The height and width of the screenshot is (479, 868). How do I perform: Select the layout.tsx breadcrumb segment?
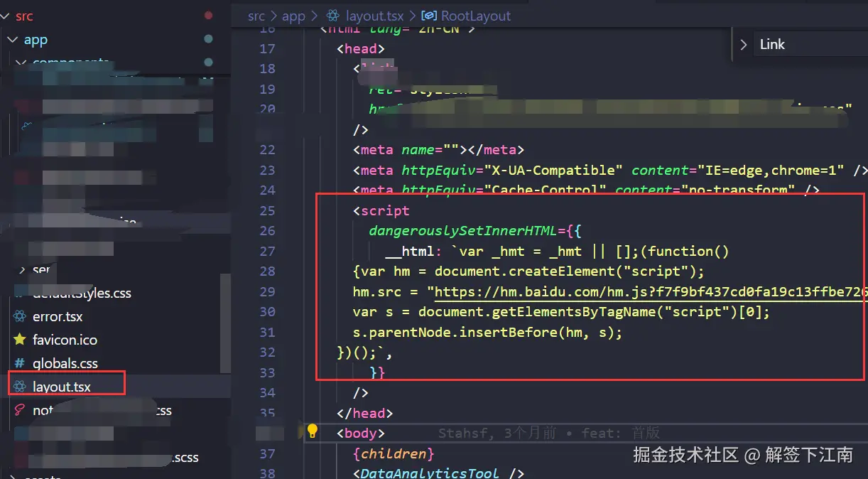(374, 16)
